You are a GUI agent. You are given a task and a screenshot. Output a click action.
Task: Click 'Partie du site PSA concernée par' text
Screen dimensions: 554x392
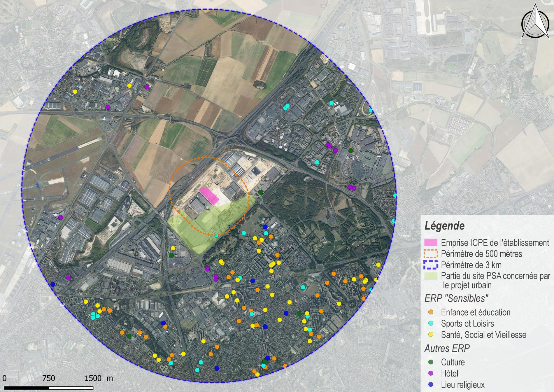[x=496, y=276]
